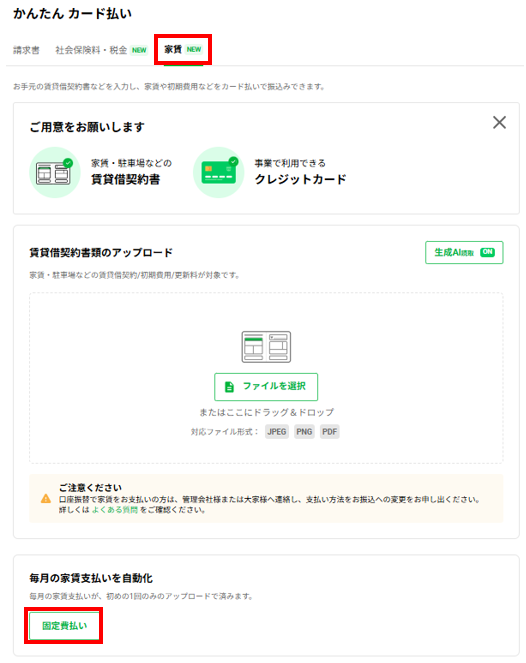The width and height of the screenshot is (526, 663).
Task: Click the 固定費払い button
Action: (64, 626)
